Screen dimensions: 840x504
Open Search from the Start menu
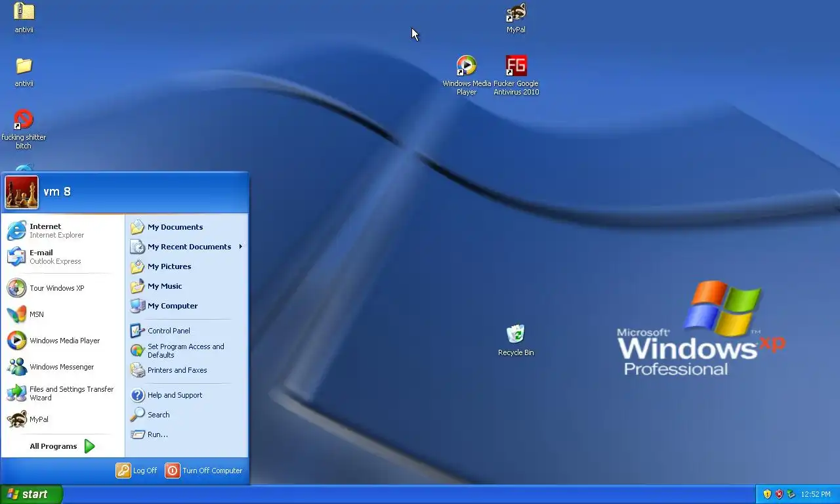pos(186,415)
